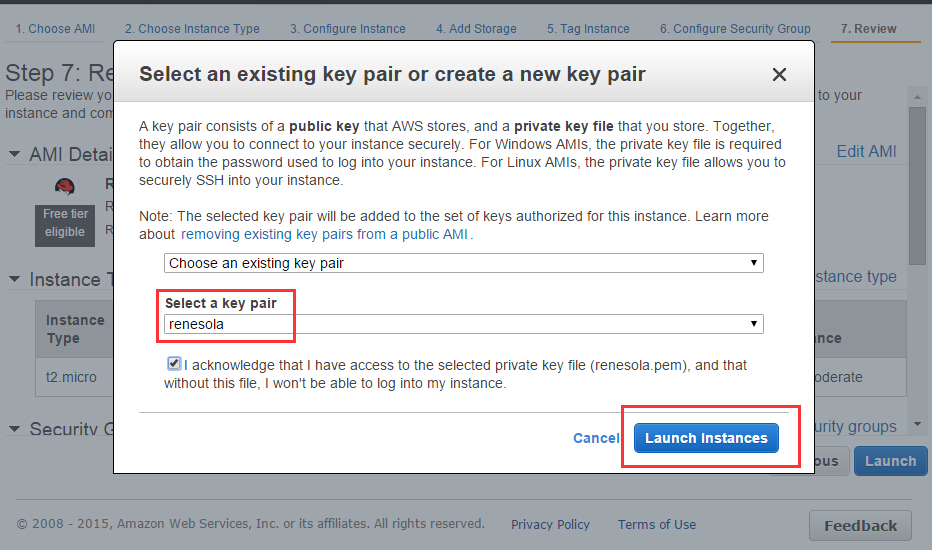Collapse the Instance Type section triangle
The height and width of the screenshot is (550, 932).
pyautogui.click(x=14, y=279)
